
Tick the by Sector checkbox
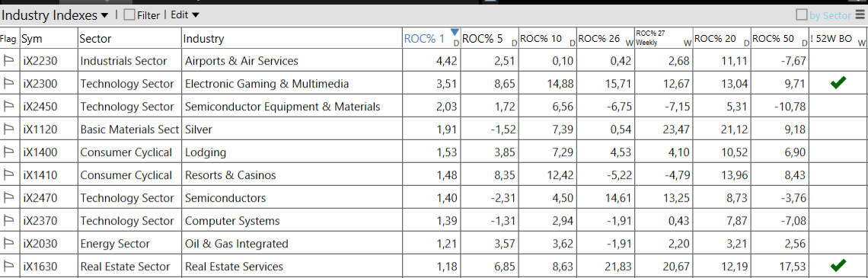[x=802, y=15]
